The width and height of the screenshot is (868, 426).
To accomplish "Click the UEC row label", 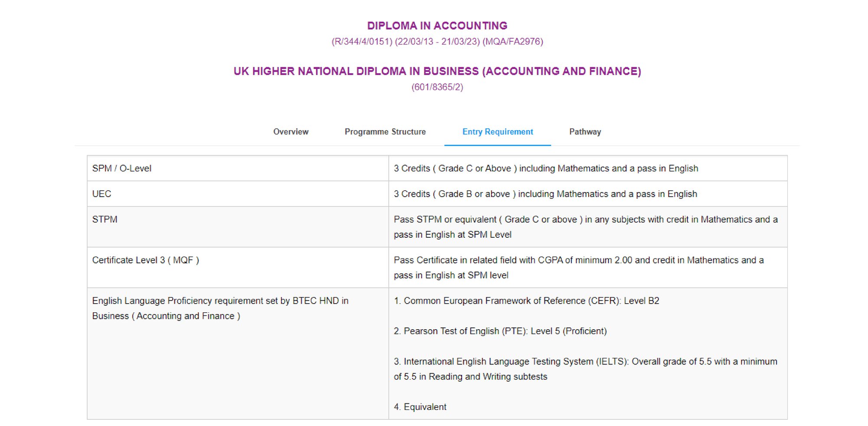I will point(102,194).
